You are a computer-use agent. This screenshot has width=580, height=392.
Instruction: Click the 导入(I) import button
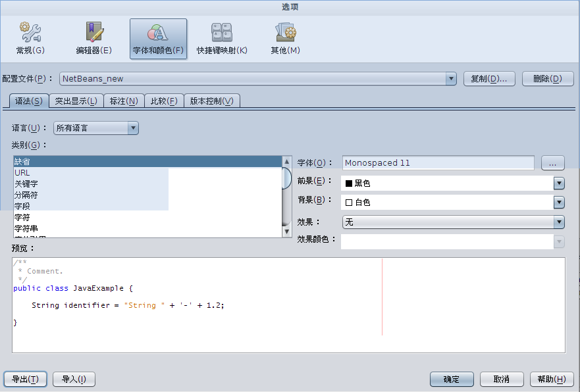coord(74,379)
